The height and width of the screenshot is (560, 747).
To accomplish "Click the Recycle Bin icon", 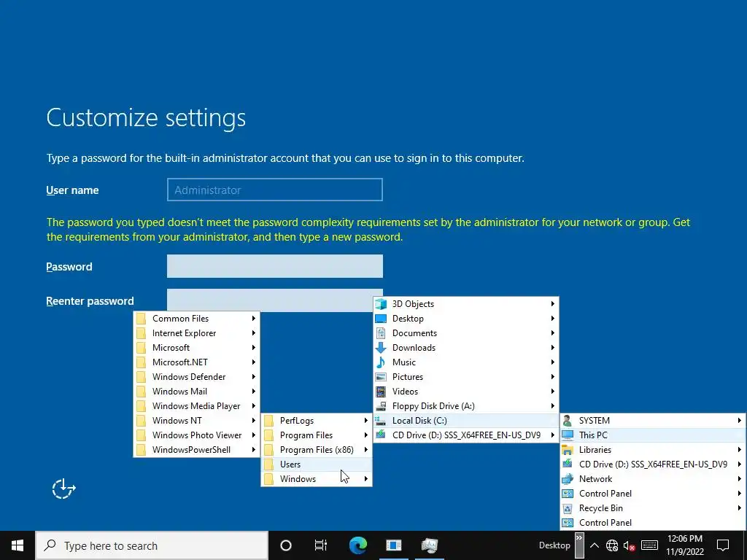I will tap(568, 508).
